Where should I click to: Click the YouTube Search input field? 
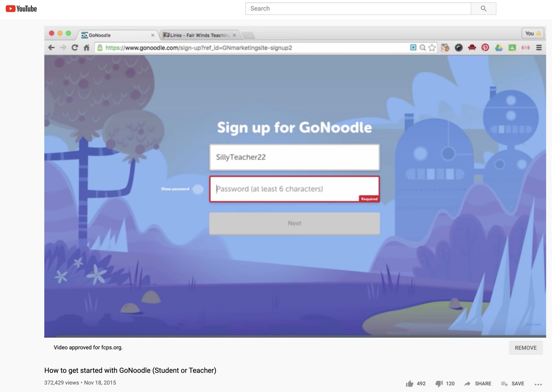click(358, 9)
